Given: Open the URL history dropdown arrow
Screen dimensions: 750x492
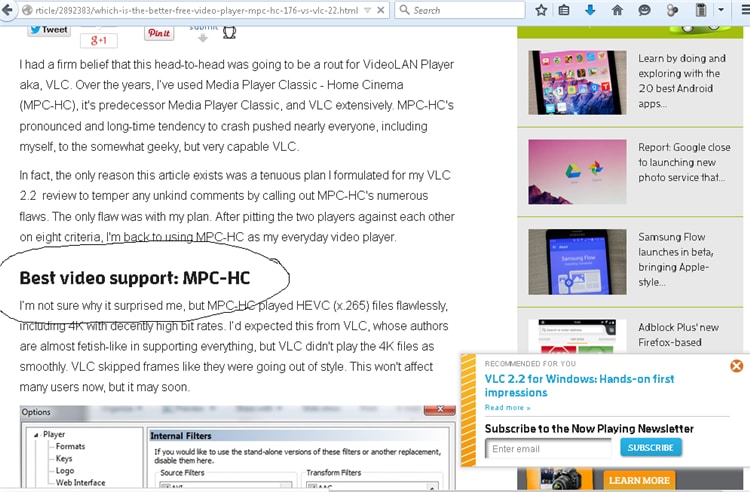Looking at the screenshot, I should [367, 11].
